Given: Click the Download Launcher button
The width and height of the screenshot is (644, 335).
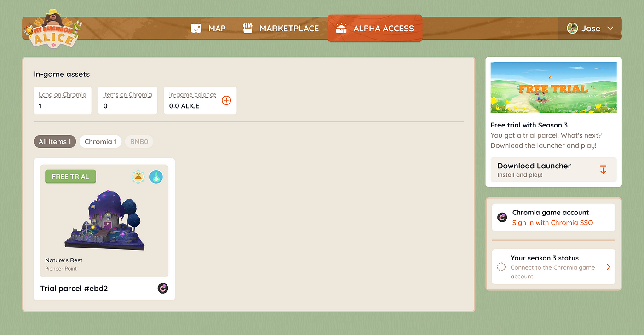Looking at the screenshot, I should click(x=553, y=170).
